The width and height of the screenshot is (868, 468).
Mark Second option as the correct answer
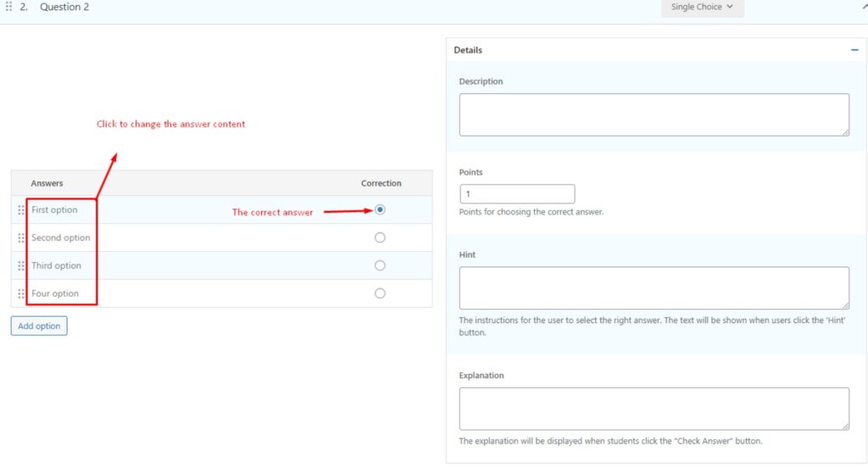[380, 237]
